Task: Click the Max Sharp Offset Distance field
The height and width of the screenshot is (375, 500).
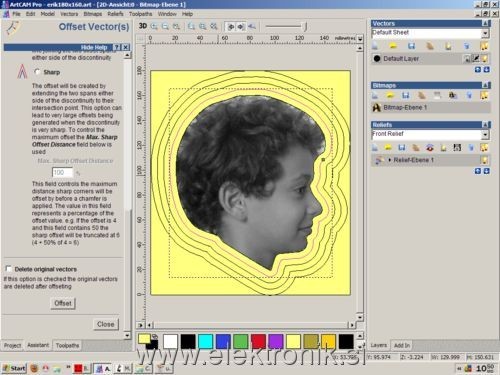Action: [x=62, y=172]
